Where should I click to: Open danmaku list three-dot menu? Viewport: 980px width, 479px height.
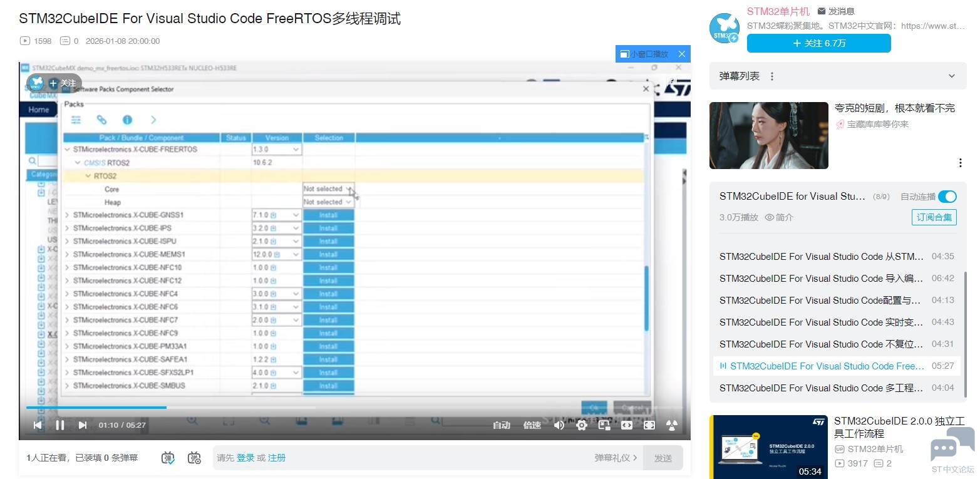click(x=772, y=76)
